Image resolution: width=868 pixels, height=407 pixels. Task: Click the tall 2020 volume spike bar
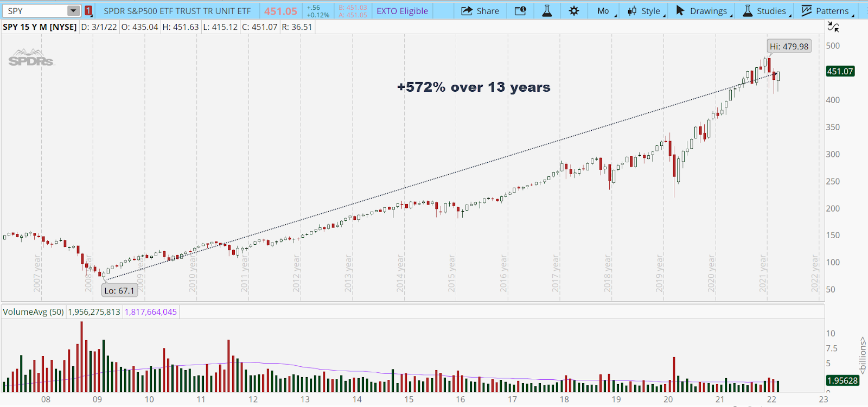[674, 374]
